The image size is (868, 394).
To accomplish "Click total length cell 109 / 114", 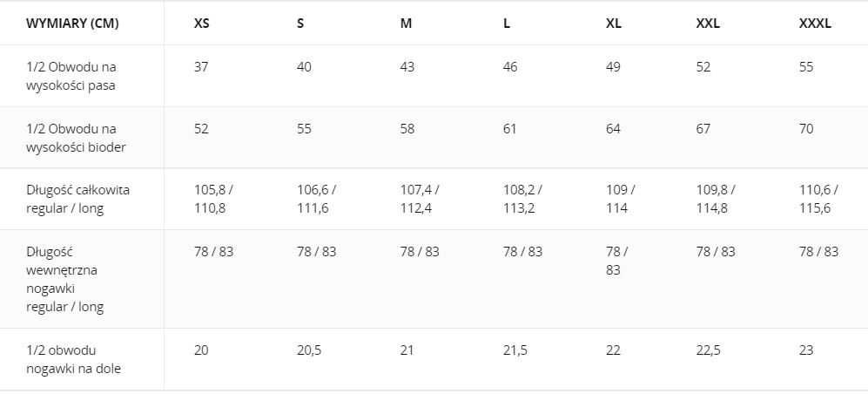I will [x=621, y=199].
